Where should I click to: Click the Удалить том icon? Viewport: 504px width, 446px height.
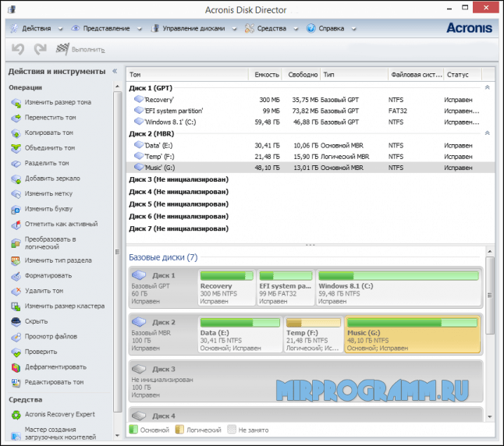click(x=16, y=291)
